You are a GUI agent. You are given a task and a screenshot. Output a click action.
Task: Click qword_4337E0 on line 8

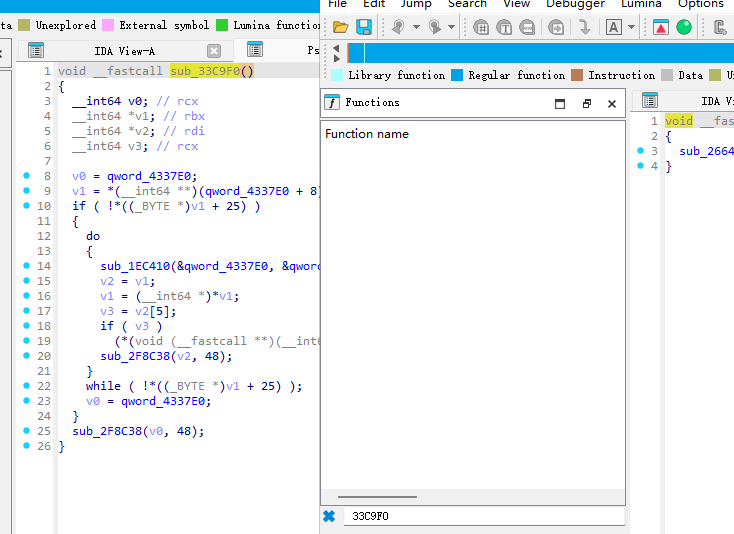[x=149, y=176]
